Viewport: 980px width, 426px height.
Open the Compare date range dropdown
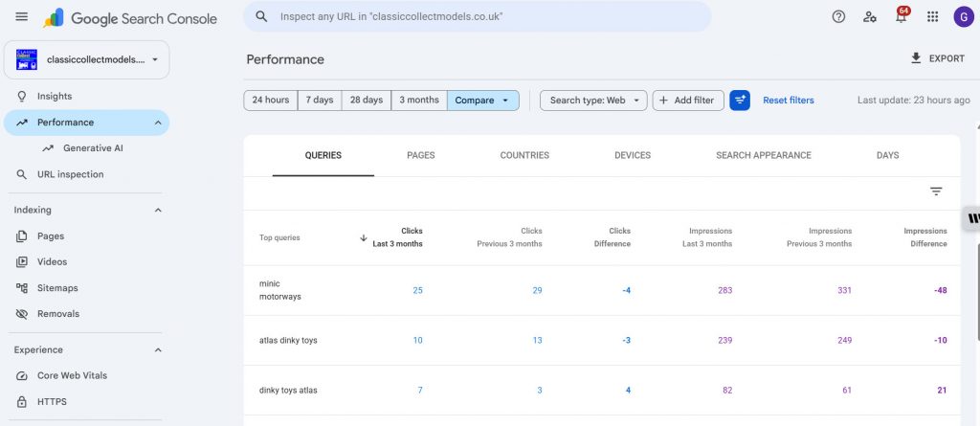click(482, 101)
